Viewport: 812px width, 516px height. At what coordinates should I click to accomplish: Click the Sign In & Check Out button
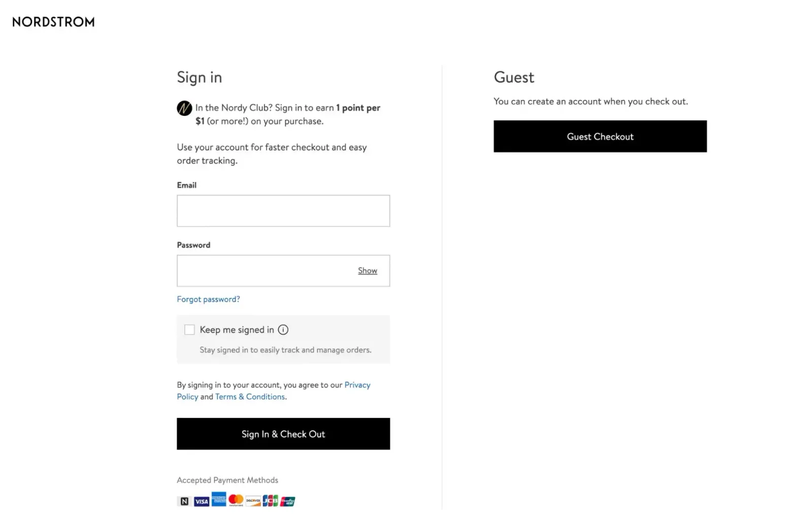click(x=283, y=434)
